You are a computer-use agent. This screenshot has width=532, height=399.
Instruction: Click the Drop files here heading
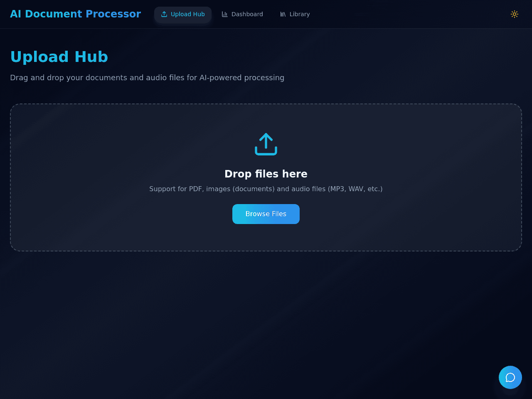point(266,174)
